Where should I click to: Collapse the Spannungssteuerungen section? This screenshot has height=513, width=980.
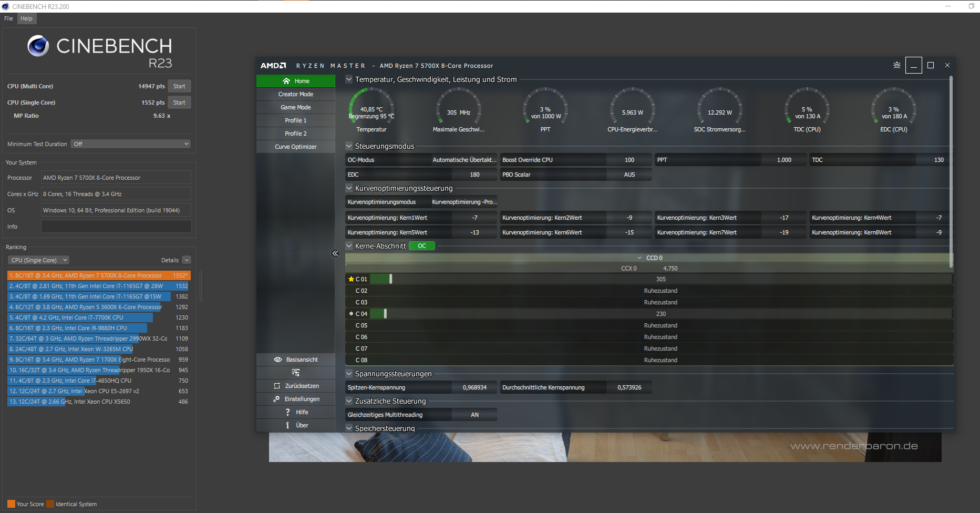pos(349,374)
